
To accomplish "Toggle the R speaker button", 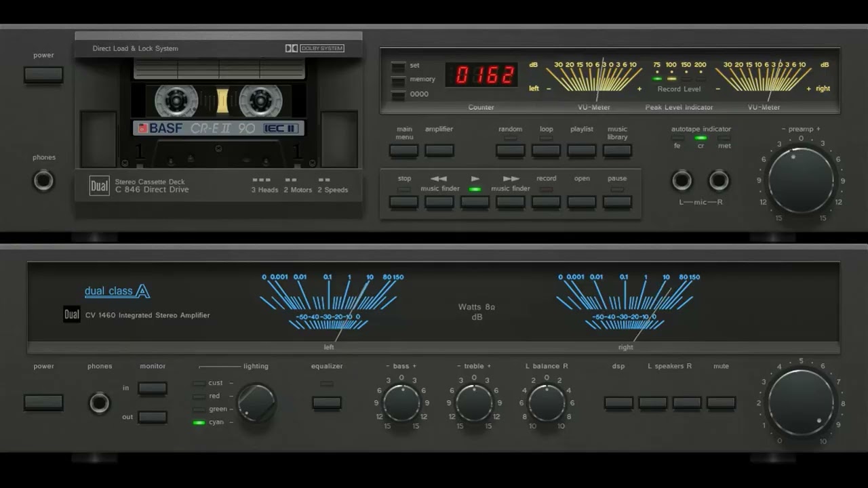I will [x=687, y=403].
